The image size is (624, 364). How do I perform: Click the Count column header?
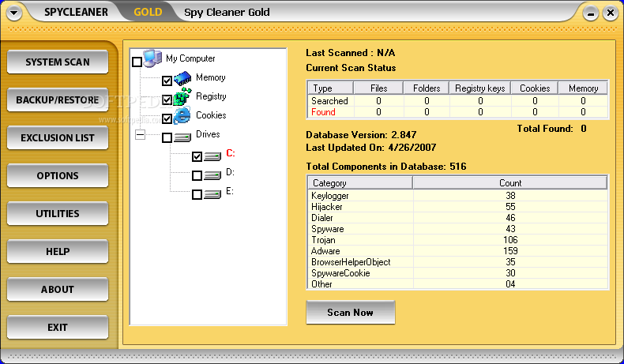pos(510,183)
